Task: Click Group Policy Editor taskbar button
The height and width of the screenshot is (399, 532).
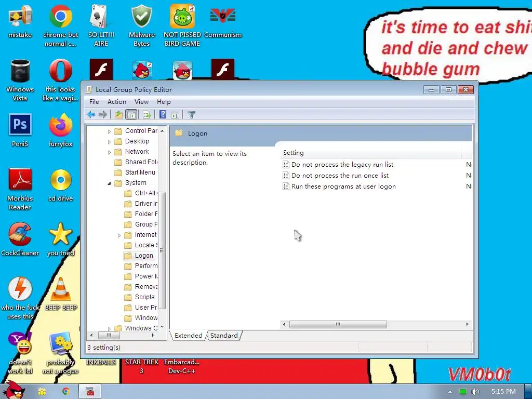Action: coord(90,392)
